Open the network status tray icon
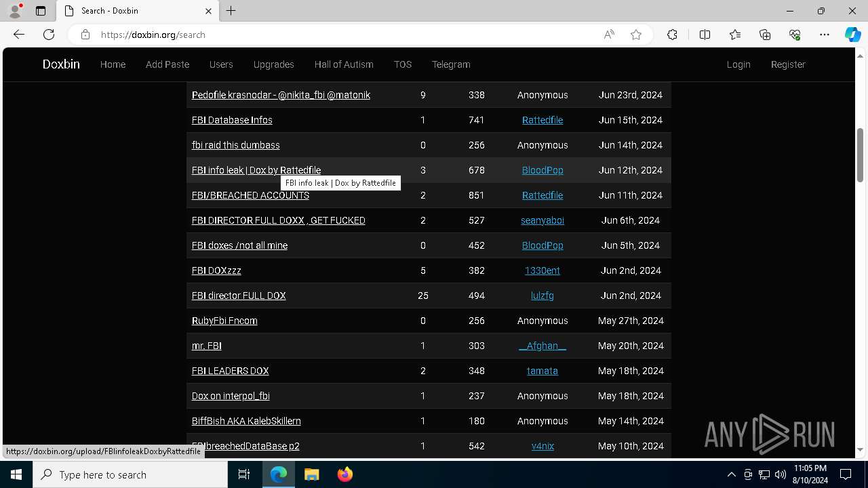Screen dimensions: 868x488 tap(764, 474)
